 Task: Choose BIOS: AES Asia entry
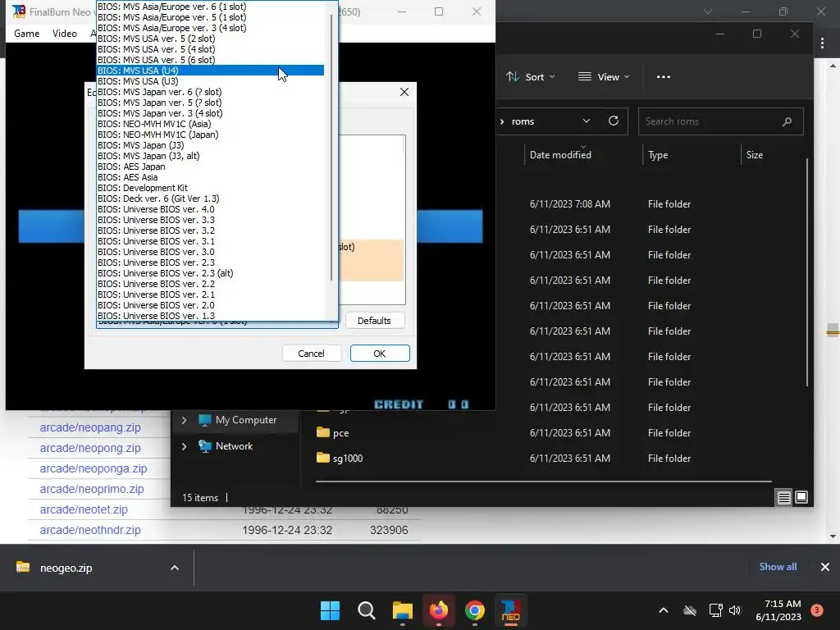click(x=210, y=177)
